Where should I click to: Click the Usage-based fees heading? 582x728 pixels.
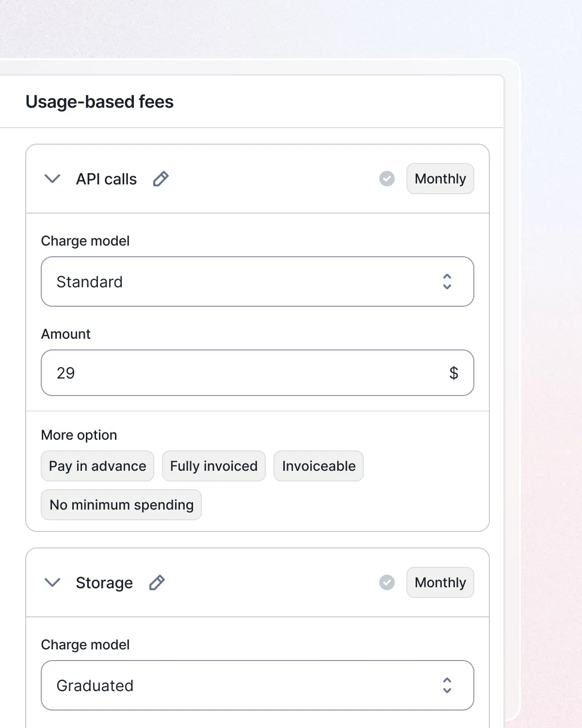click(x=99, y=102)
